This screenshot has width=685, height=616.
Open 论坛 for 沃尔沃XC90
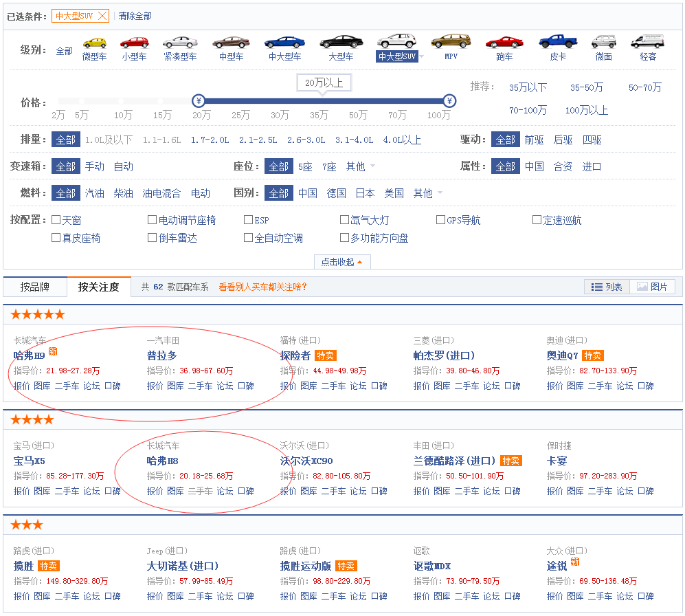[x=358, y=491]
